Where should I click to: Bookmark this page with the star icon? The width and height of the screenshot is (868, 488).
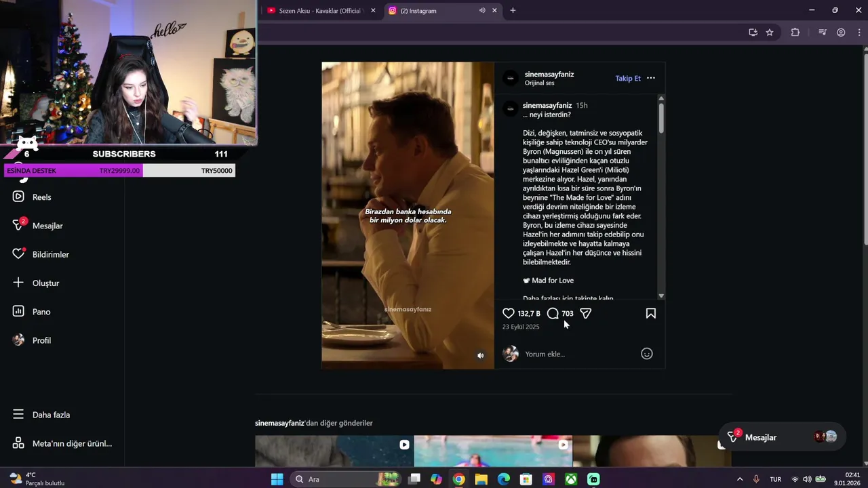pos(770,32)
